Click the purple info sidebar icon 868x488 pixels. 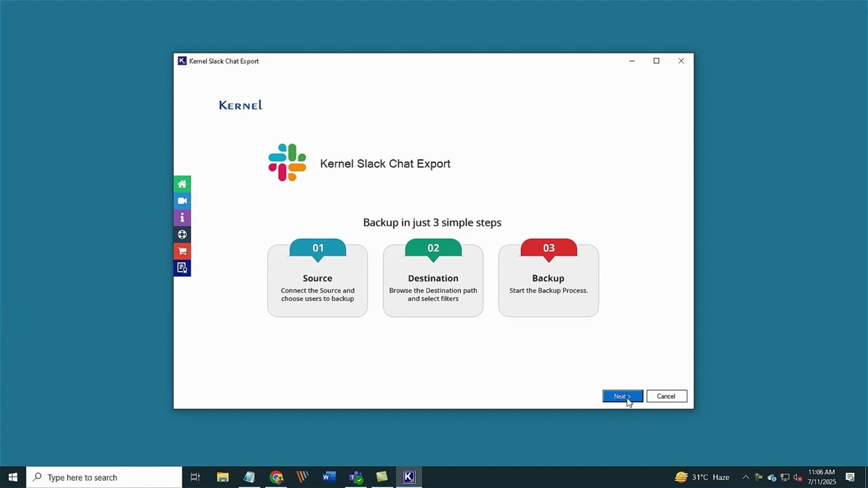182,218
